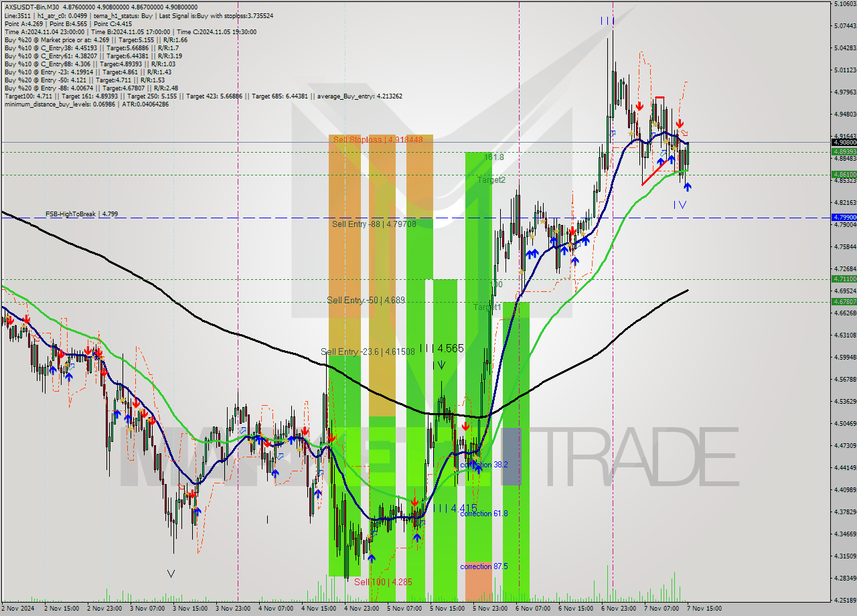Click the '2 Nov 15:00' time axis label

(61, 609)
